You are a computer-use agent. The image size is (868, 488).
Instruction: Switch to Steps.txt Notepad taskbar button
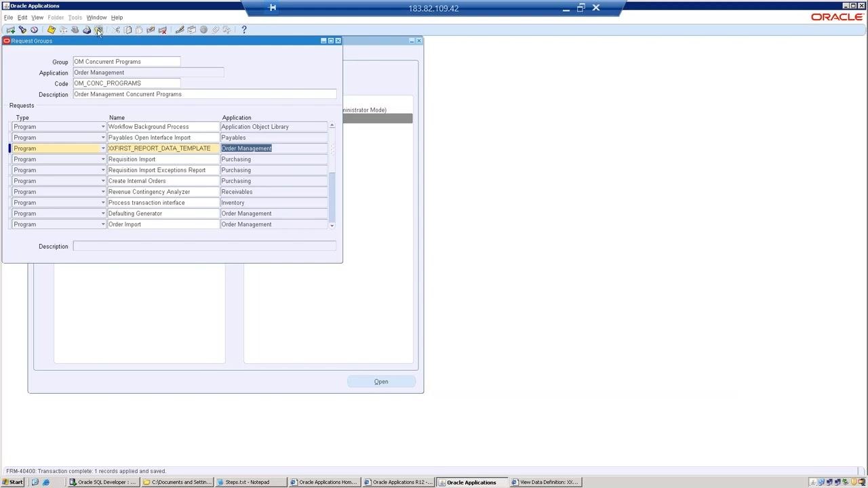click(x=249, y=483)
